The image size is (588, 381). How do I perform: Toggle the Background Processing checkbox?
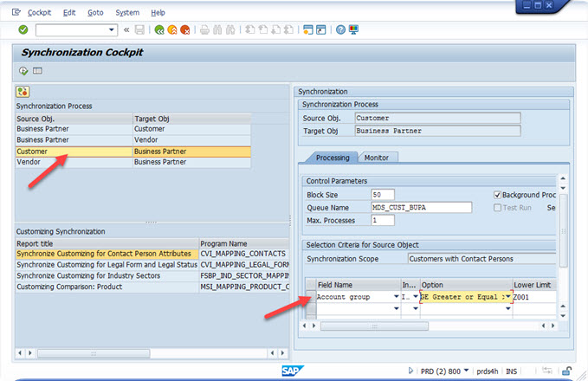(x=497, y=195)
